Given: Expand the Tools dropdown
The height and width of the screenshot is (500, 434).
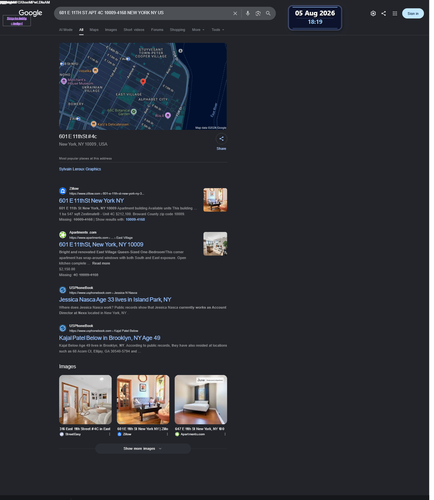Looking at the screenshot, I should (218, 30).
